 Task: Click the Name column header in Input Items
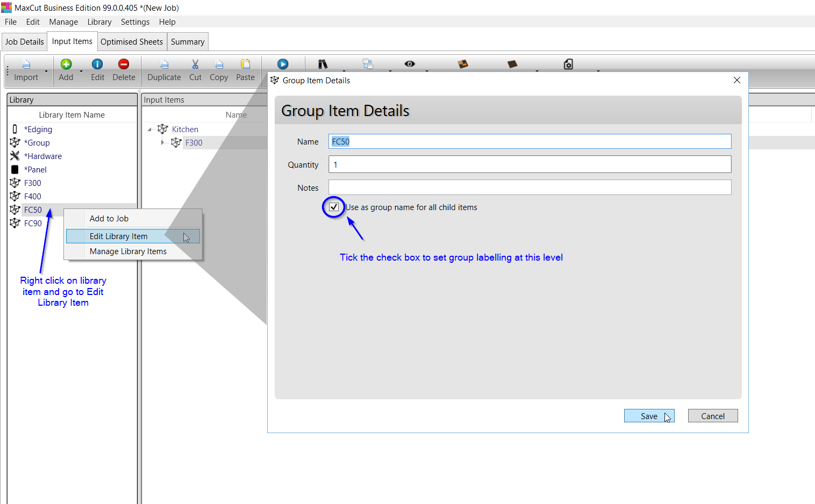236,115
